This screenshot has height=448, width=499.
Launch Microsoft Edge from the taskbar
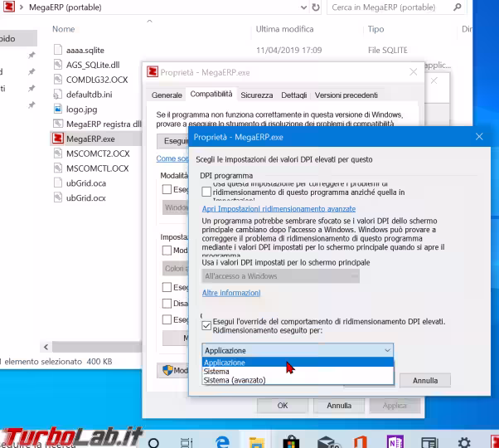(222, 442)
